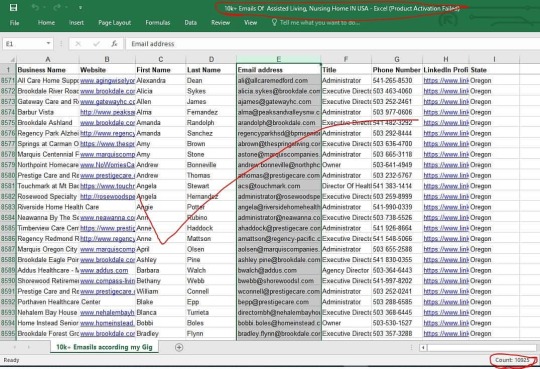540x369 pixels.
Task: Click the Agency Director title cell
Action: click(x=346, y=270)
